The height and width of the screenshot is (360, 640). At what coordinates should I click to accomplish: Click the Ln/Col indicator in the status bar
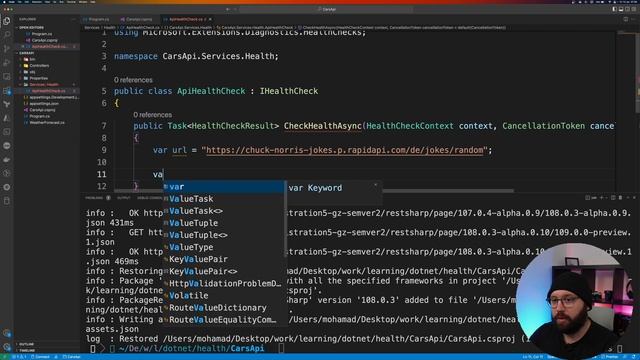pos(533,357)
